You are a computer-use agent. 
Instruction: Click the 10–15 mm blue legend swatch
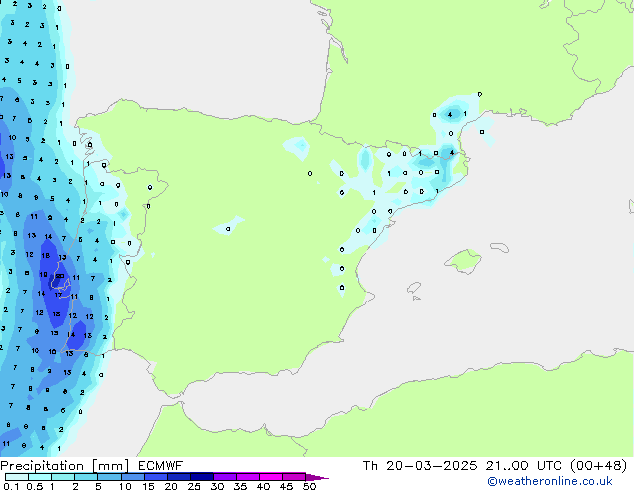133,476
